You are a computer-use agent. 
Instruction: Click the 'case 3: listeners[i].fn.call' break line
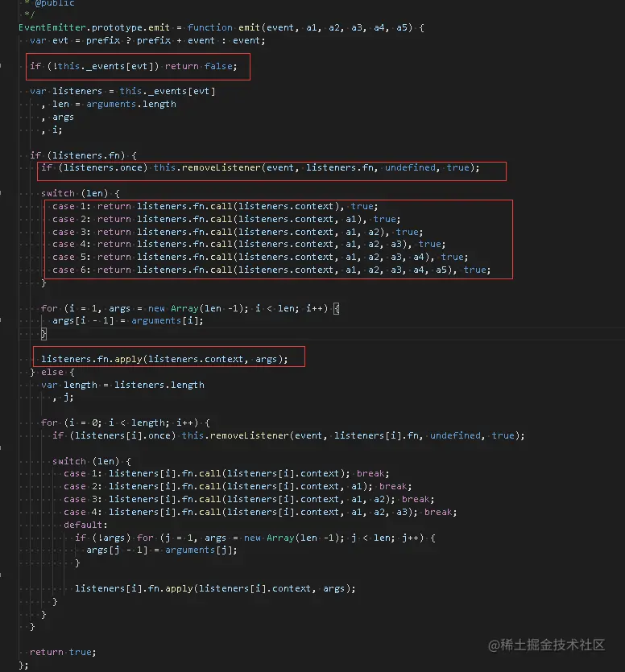click(x=249, y=499)
